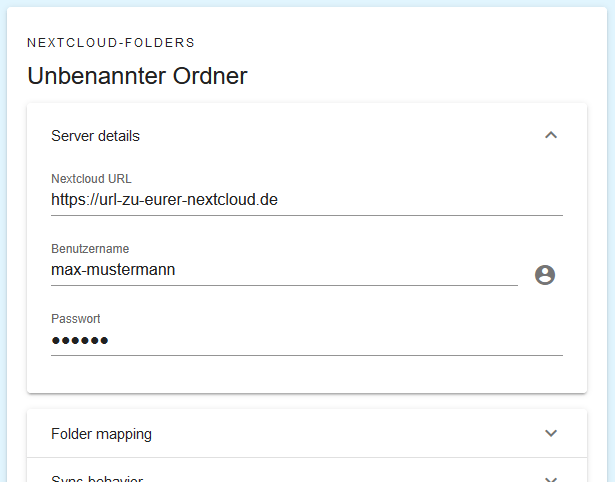Open the Sync behavior section title
Image resolution: width=615 pixels, height=482 pixels.
(97, 478)
